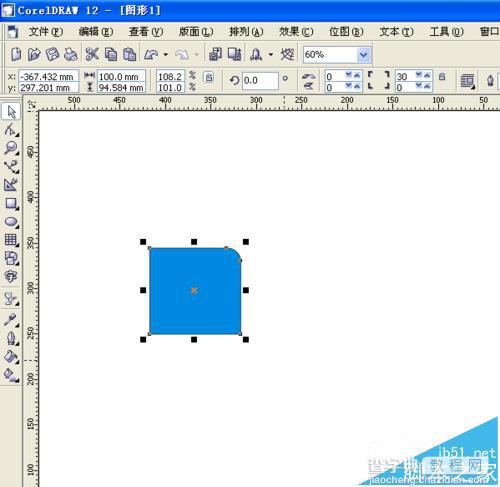Viewport: 500px width, 487px height.
Task: Open the 文件(F) menu
Action: pyautogui.click(x=46, y=32)
